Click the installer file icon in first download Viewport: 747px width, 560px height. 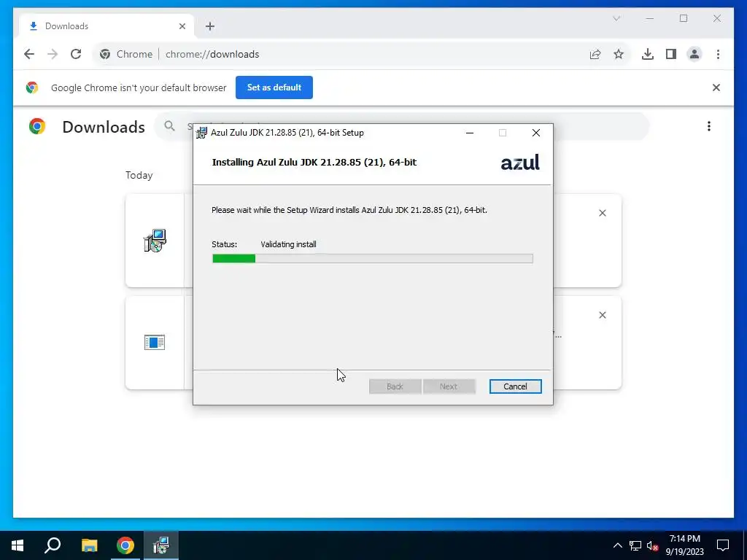(155, 241)
